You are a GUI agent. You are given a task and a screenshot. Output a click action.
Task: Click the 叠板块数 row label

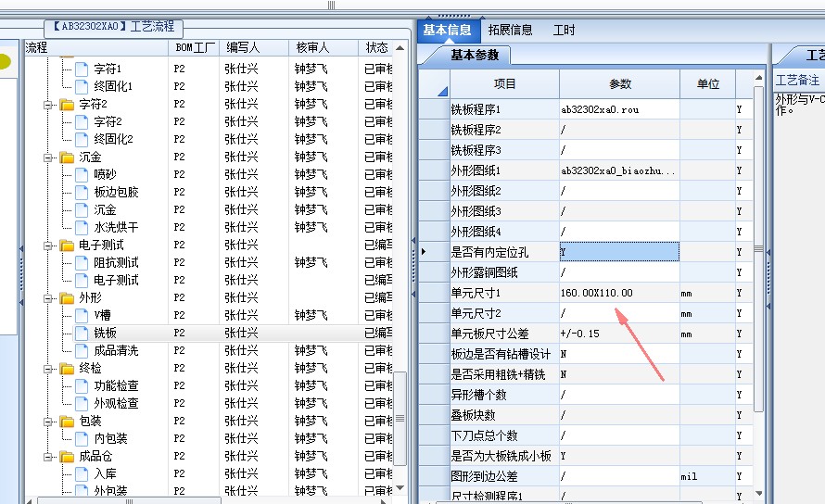pyautogui.click(x=473, y=416)
